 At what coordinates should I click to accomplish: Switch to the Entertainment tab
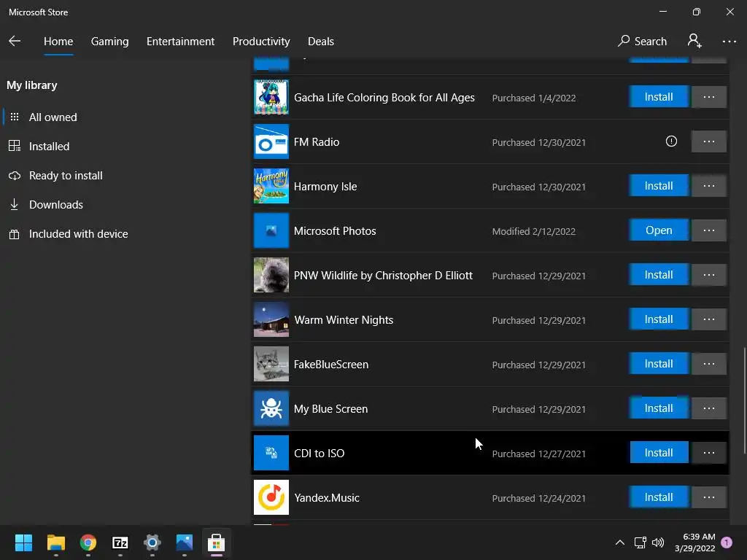(x=181, y=42)
